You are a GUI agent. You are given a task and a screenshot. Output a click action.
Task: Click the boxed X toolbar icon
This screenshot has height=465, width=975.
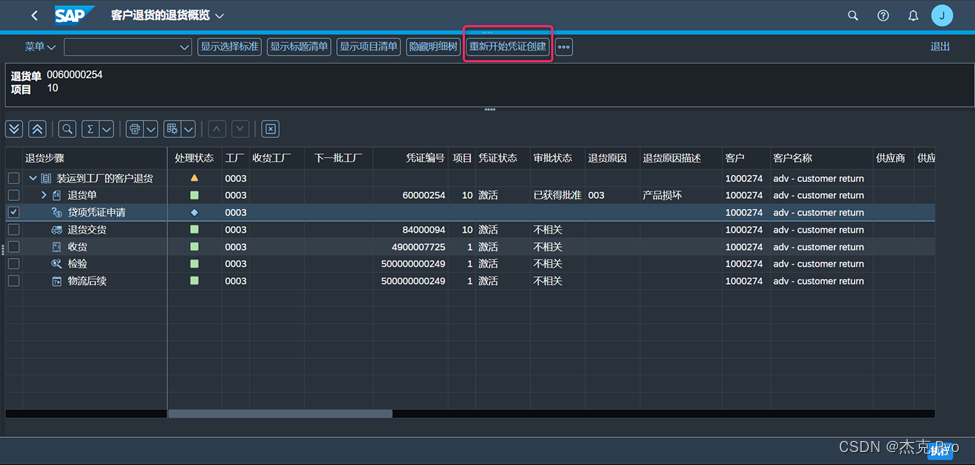point(270,129)
